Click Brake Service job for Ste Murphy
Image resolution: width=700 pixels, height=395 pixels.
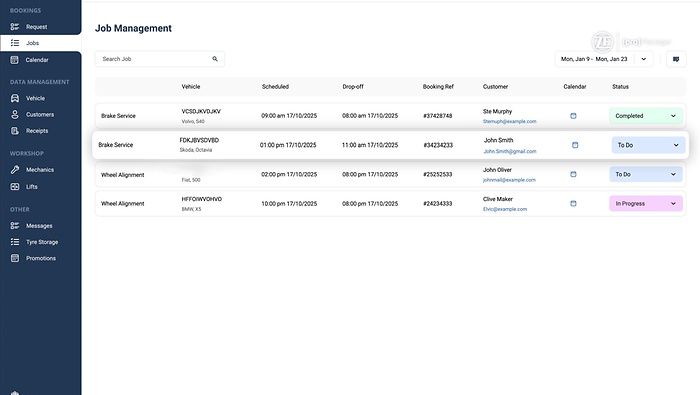[x=118, y=116]
